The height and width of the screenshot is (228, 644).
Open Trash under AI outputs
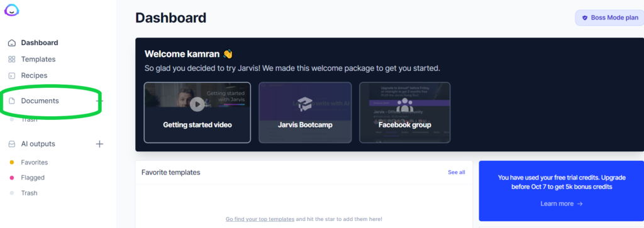[x=29, y=193]
